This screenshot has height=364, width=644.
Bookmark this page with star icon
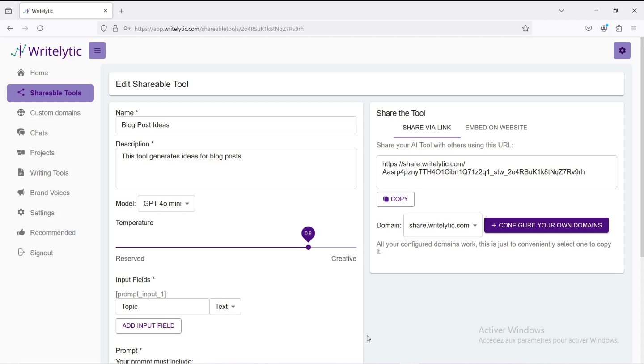(x=525, y=29)
